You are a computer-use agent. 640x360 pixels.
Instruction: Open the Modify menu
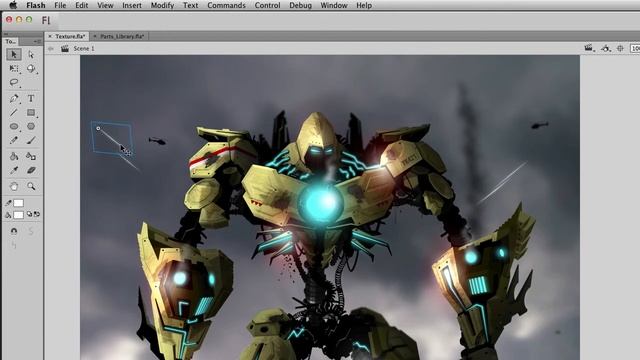162,5
